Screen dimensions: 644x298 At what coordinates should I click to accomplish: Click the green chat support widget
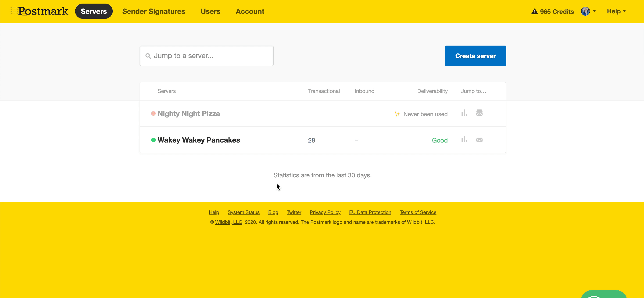(603, 294)
